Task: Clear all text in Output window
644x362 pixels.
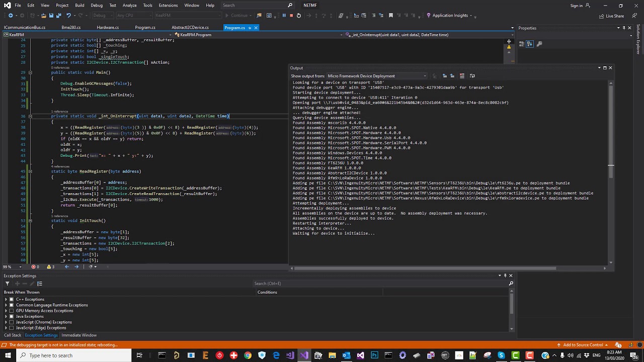Action: pyautogui.click(x=462, y=76)
